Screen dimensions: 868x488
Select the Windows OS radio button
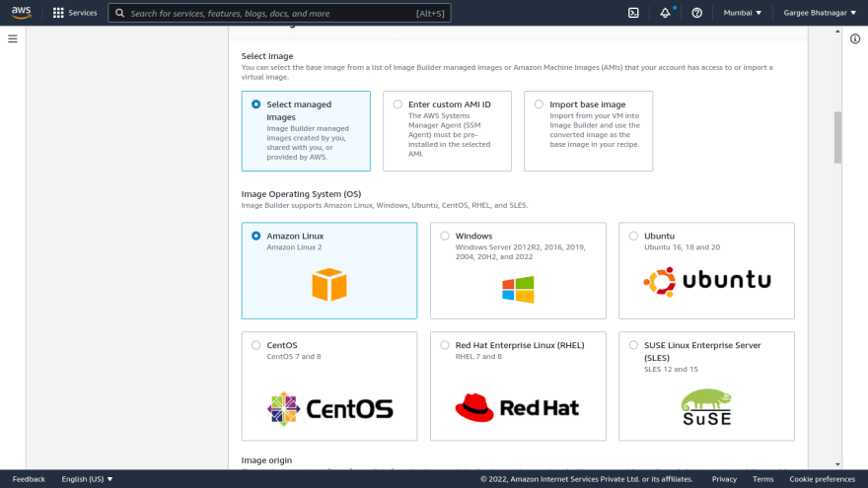click(445, 236)
